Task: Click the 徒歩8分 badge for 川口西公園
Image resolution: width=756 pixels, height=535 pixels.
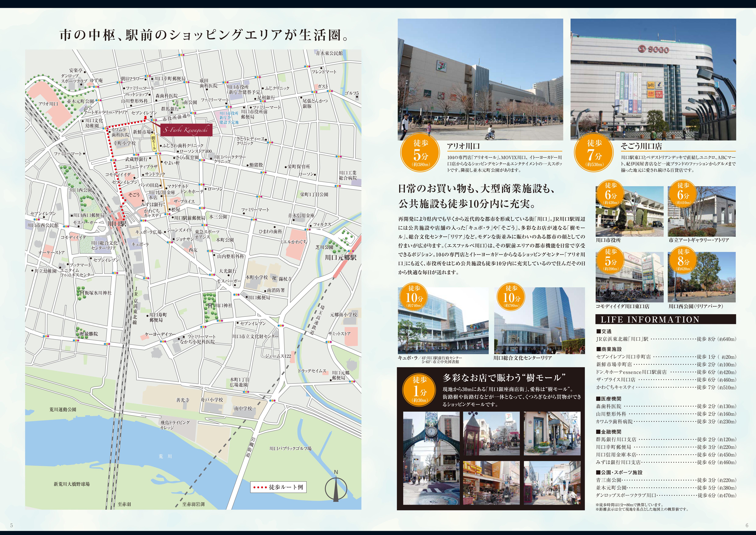Action: [683, 260]
